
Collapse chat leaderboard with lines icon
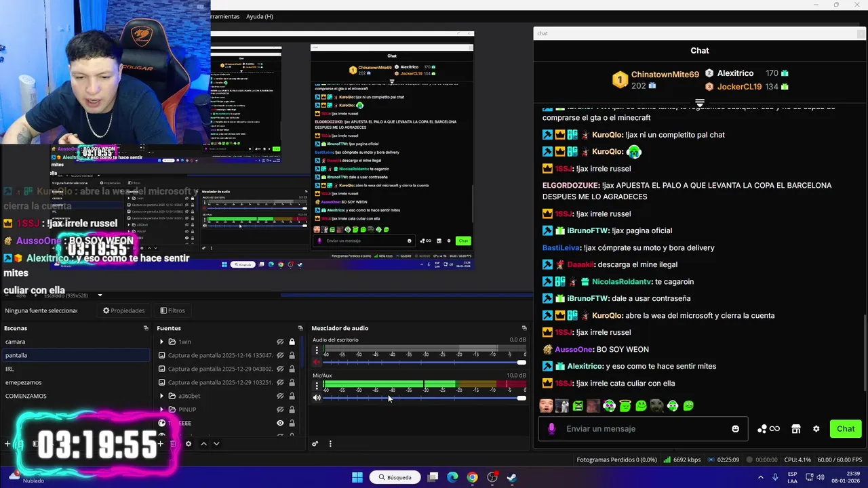tap(700, 102)
